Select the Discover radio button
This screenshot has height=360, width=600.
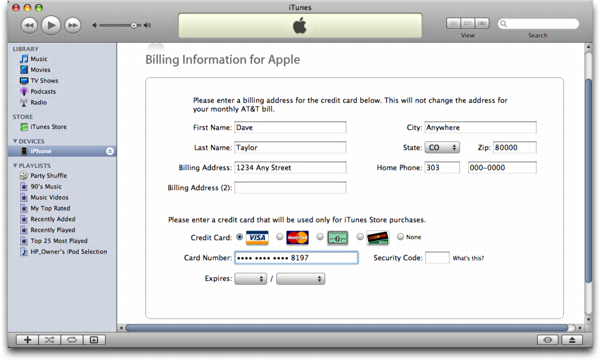click(x=360, y=237)
